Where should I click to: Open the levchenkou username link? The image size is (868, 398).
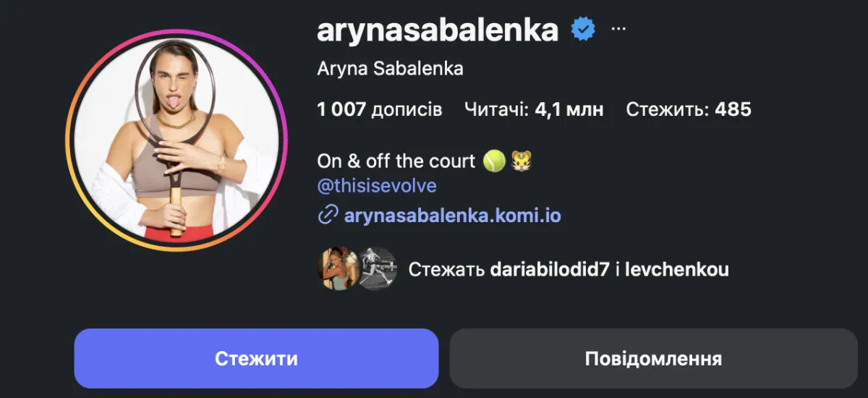click(676, 270)
